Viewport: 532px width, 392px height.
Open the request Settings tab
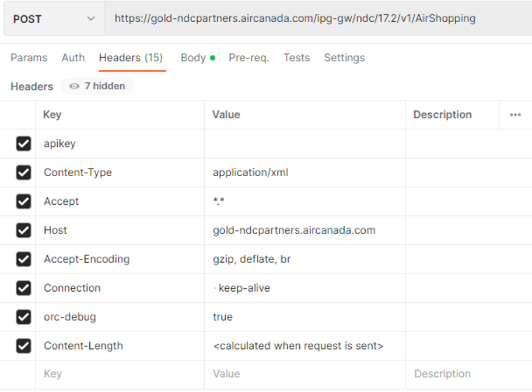click(344, 58)
